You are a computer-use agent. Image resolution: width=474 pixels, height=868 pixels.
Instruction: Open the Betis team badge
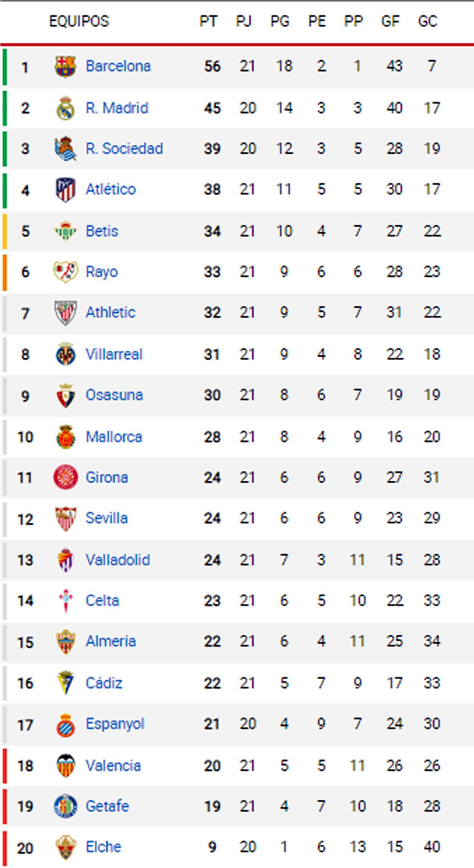click(66, 231)
